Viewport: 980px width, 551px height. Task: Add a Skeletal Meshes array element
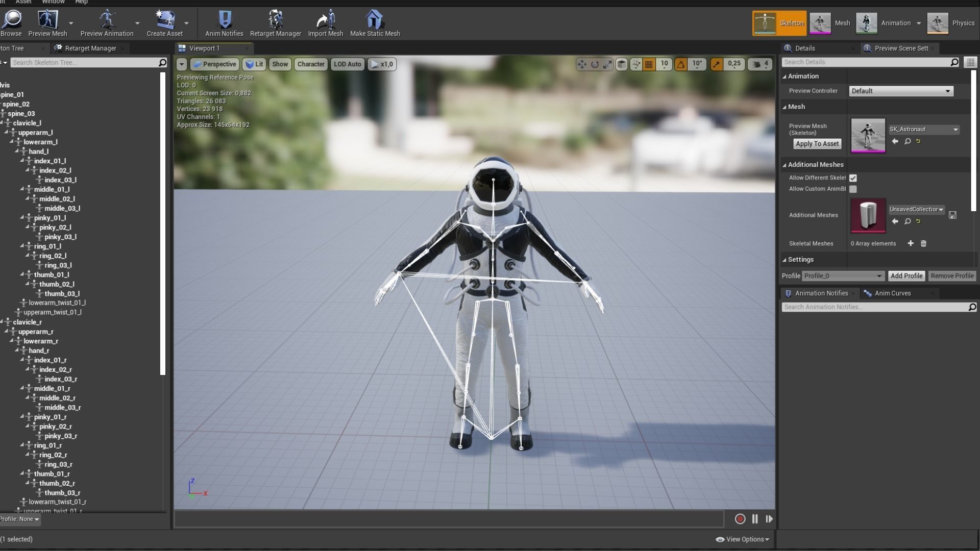point(911,243)
